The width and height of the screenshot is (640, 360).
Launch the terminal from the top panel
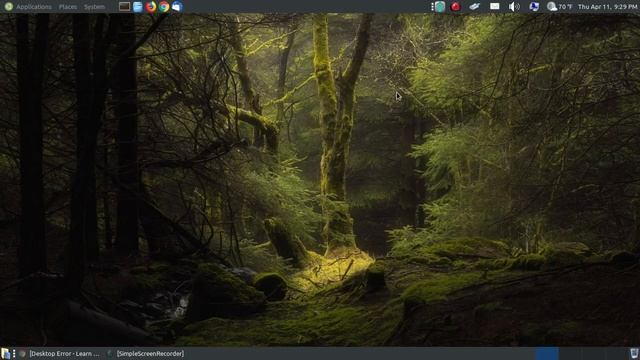pos(124,7)
